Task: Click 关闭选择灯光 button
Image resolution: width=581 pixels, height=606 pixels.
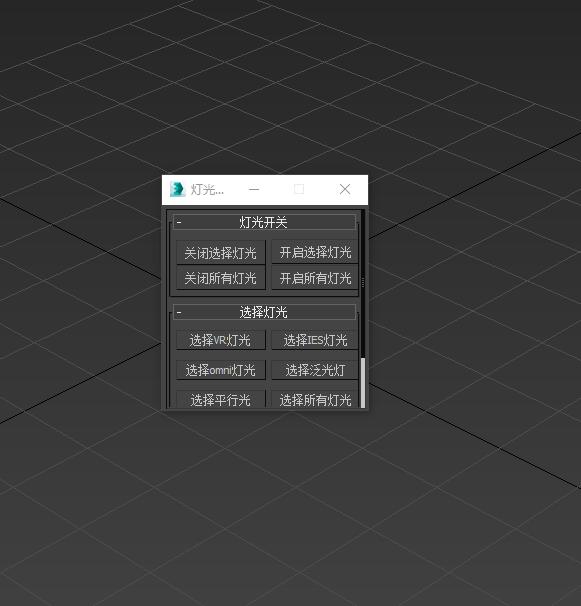Action: [x=220, y=253]
